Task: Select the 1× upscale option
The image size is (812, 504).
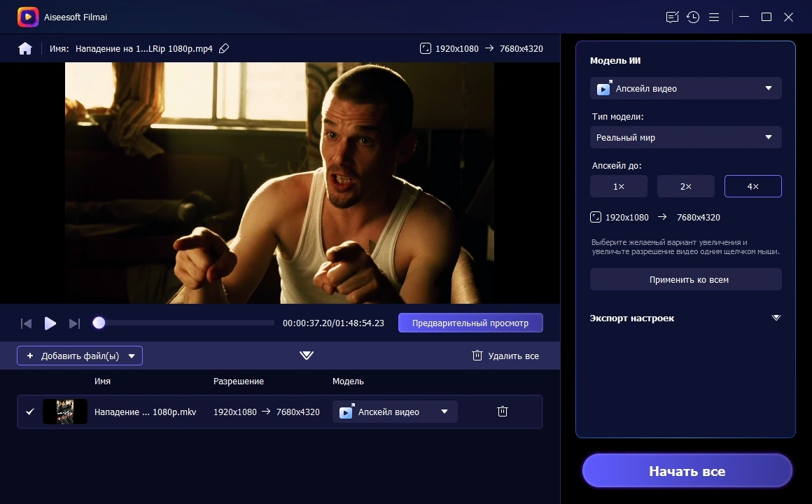Action: tap(618, 186)
